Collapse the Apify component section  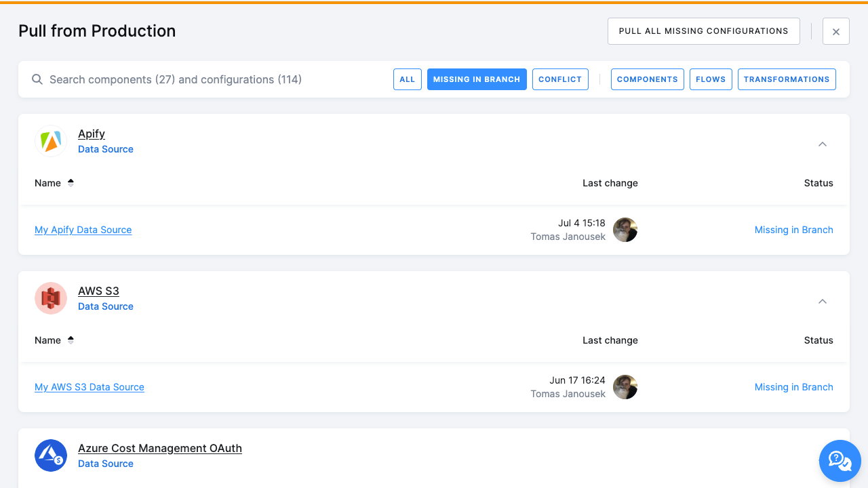coord(823,144)
